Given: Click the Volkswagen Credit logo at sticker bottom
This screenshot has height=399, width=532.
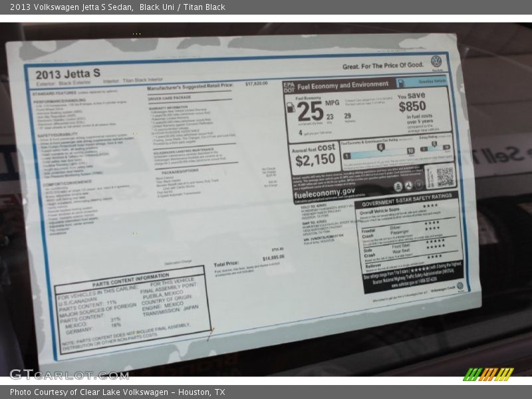Looking at the screenshot, I should click(x=460, y=286).
